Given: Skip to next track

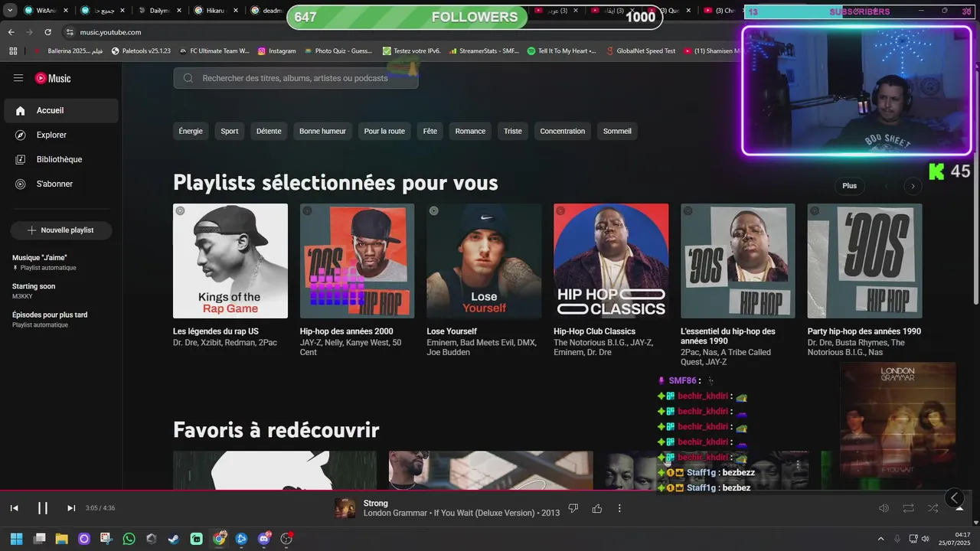Looking at the screenshot, I should tap(71, 508).
